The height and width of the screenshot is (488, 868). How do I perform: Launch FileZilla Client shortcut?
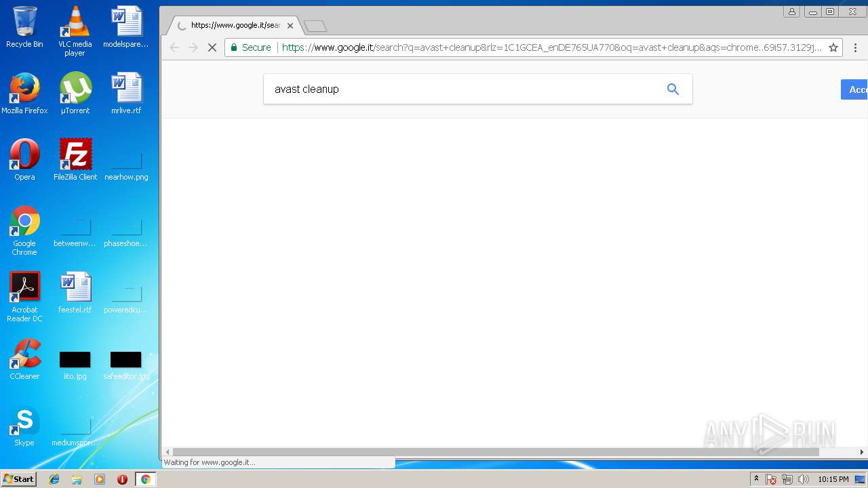coord(75,160)
